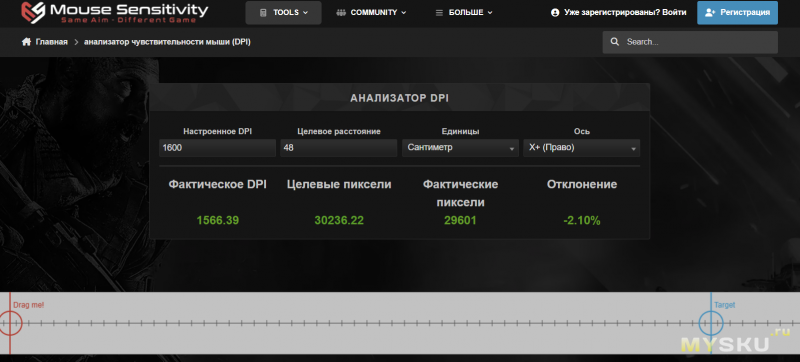Viewport: 800px width, 362px height.
Task: Click the calculator icon in TOOLS menu
Action: click(x=263, y=13)
